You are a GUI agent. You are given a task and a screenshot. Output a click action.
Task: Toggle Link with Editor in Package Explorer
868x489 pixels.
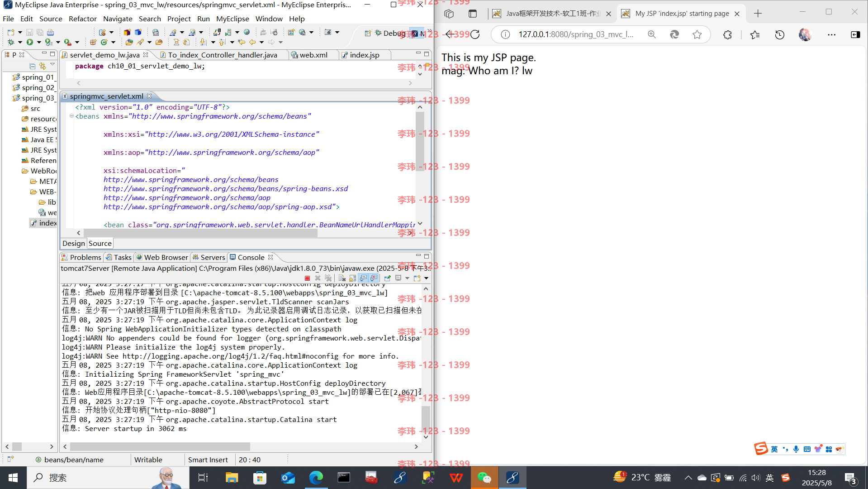[43, 66]
